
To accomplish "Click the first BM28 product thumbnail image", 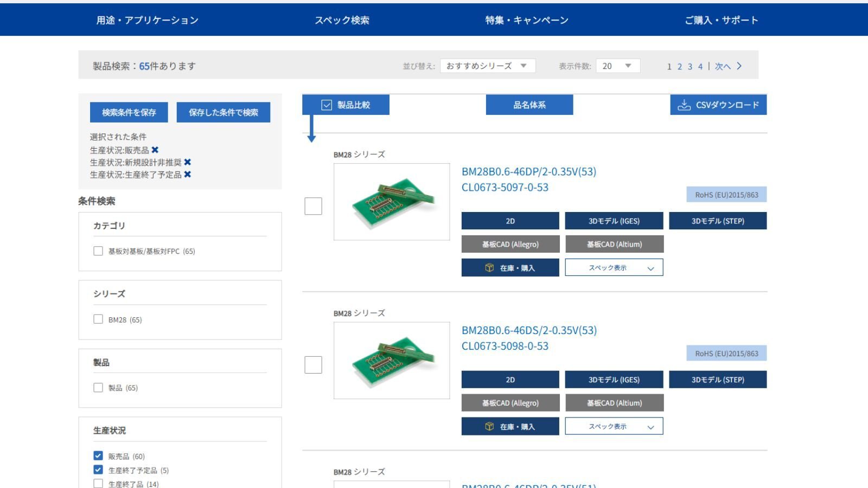I will 392,202.
